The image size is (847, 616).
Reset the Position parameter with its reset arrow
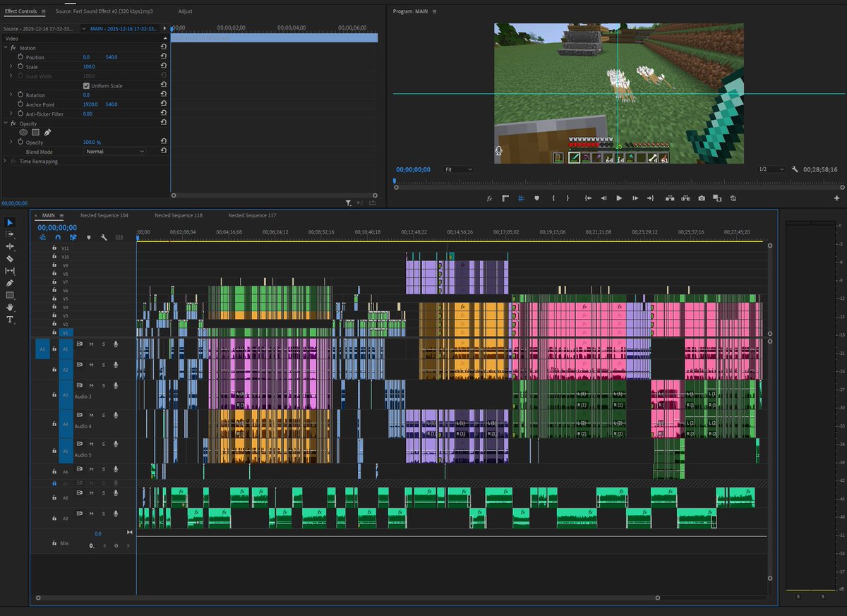tap(164, 56)
